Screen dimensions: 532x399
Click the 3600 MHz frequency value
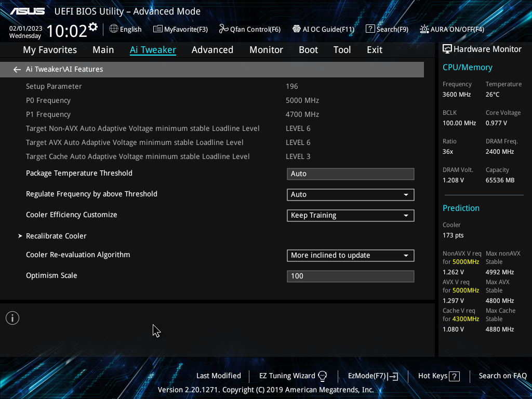[456, 95]
